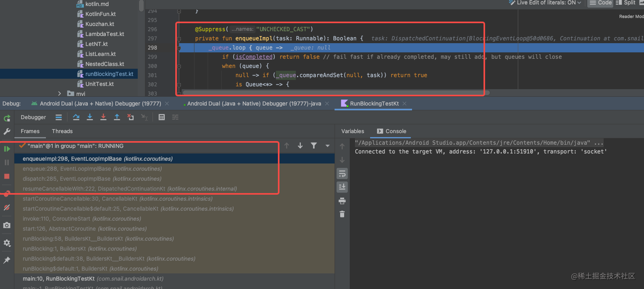Switch to Frames tab
Viewport: 644px width, 289px height.
pyautogui.click(x=30, y=131)
